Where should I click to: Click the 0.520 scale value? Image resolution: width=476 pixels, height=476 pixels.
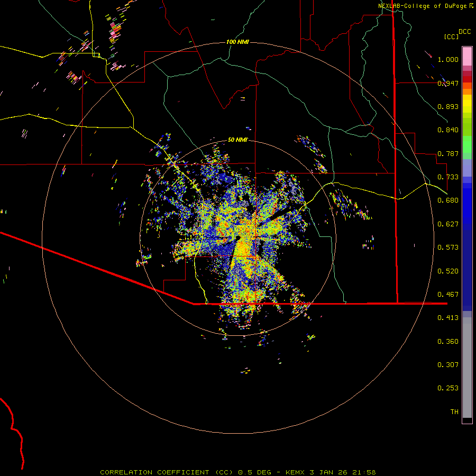coord(448,271)
